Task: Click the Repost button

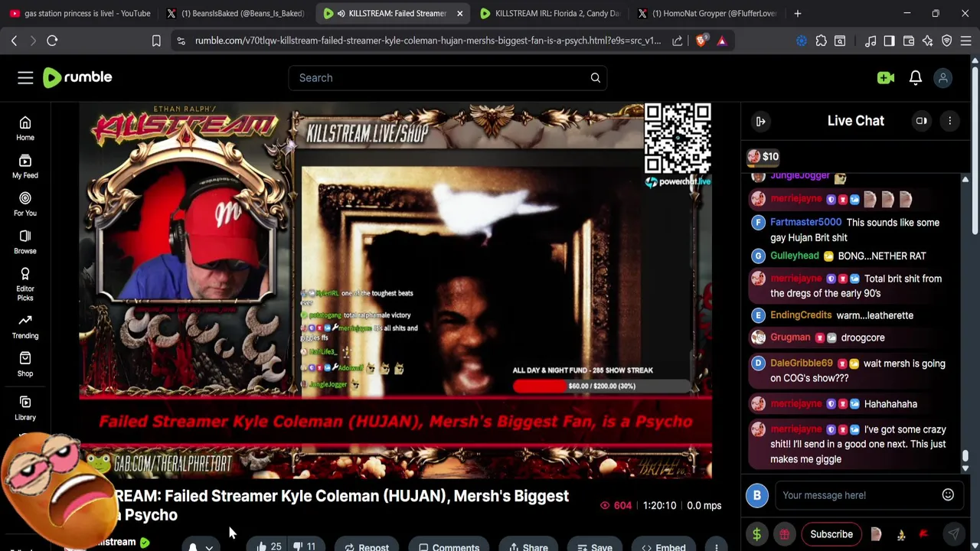Action: [366, 546]
